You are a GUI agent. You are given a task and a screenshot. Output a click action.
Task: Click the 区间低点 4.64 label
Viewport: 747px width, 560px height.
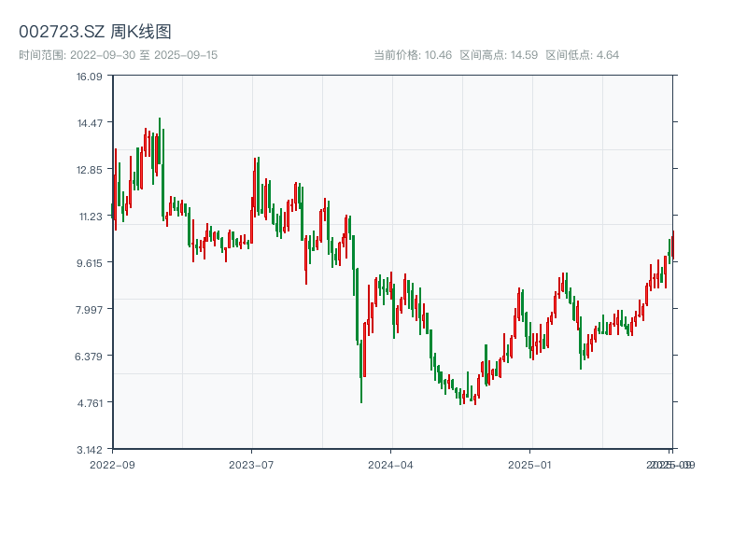click(583, 55)
